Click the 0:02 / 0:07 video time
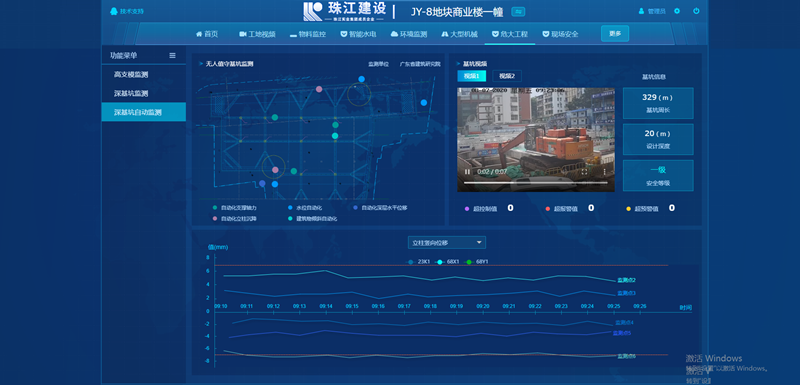 tap(492, 172)
